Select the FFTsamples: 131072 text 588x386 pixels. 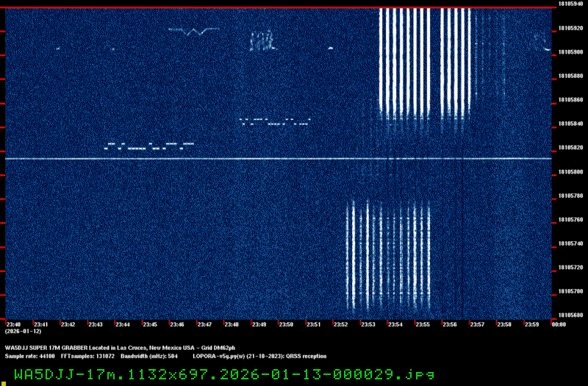[87, 357]
